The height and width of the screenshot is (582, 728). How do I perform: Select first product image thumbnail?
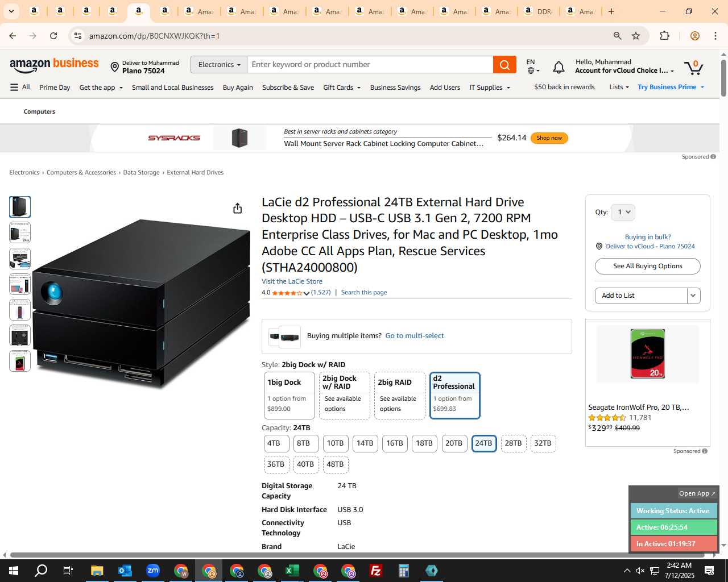(20, 207)
